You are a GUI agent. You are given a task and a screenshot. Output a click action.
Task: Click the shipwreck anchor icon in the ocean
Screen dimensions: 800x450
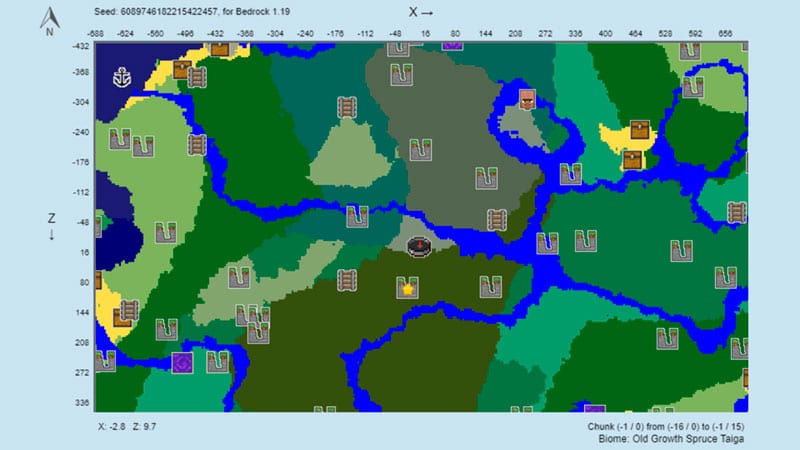click(122, 77)
